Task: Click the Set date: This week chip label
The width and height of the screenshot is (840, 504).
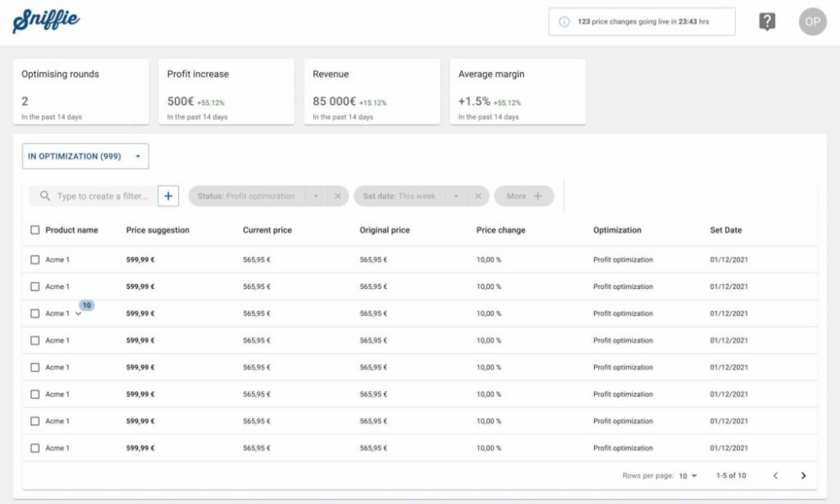Action: tap(399, 196)
